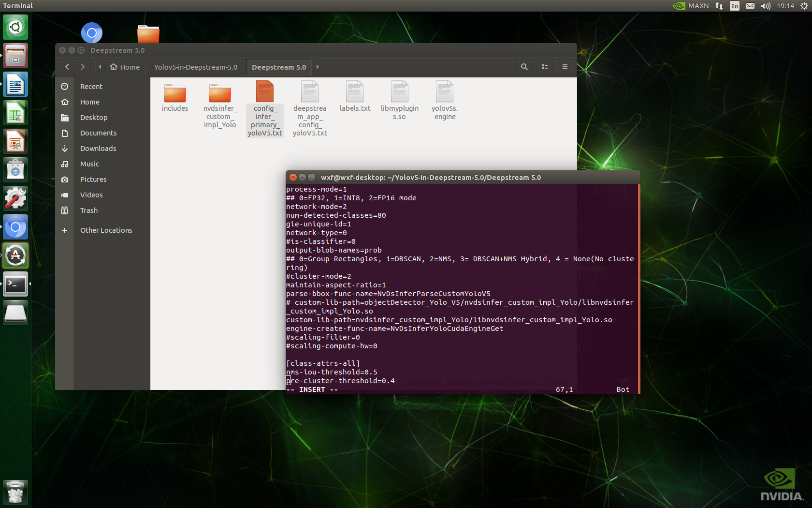Launch LibreOffice Writer from the dock
The image size is (812, 508).
point(15,84)
